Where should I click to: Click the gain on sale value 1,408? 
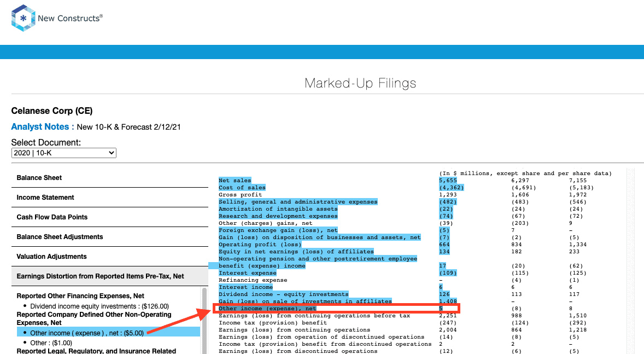(448, 301)
